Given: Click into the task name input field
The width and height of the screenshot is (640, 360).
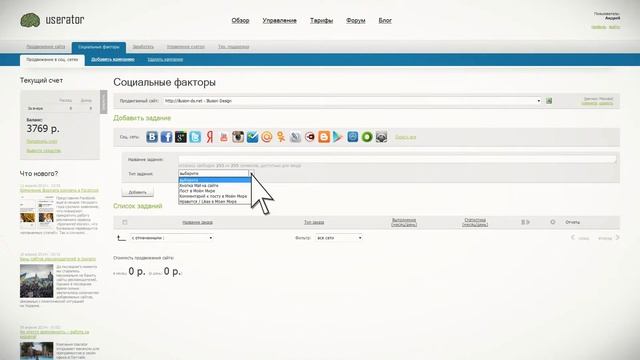Looking at the screenshot, I should point(397,159).
